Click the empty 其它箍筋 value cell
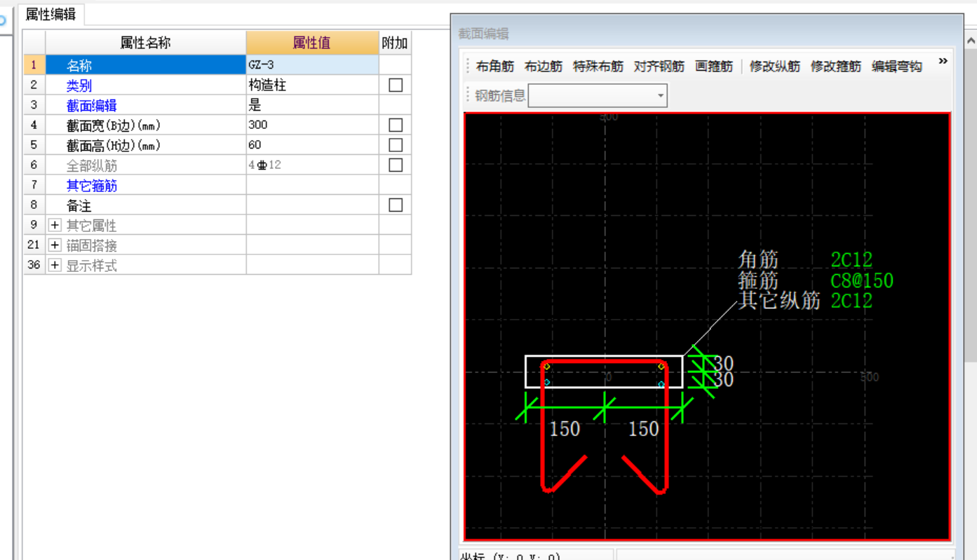The height and width of the screenshot is (560, 977). click(312, 185)
